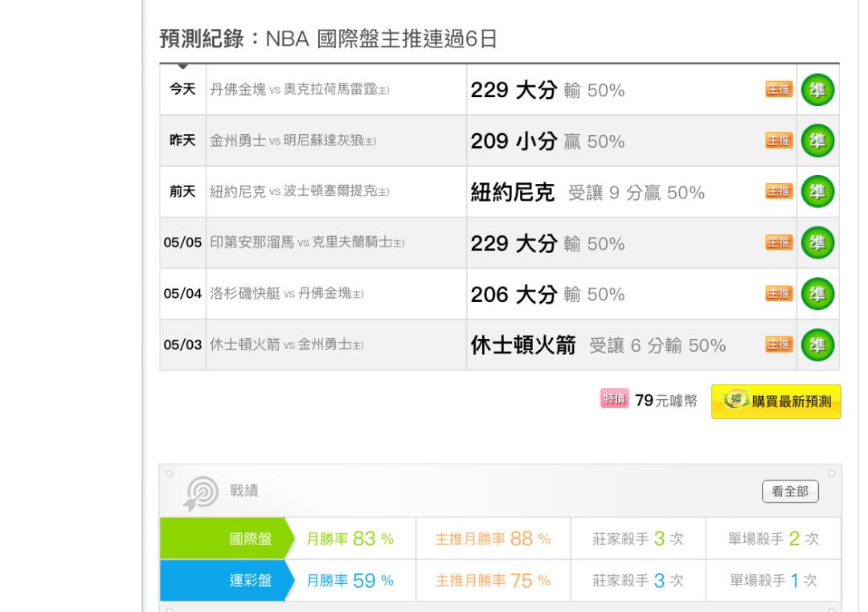This screenshot has width=868, height=612.
Task: Open 金州勇士 vs 明尼蘇達灰狼 matchup
Action: tap(293, 141)
